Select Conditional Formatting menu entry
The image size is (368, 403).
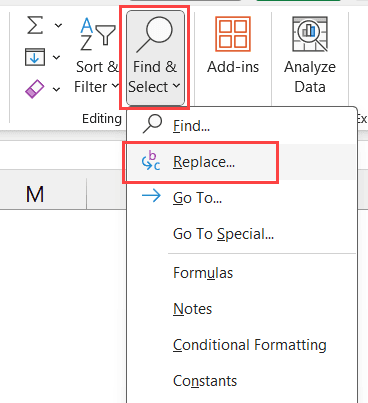point(242,345)
